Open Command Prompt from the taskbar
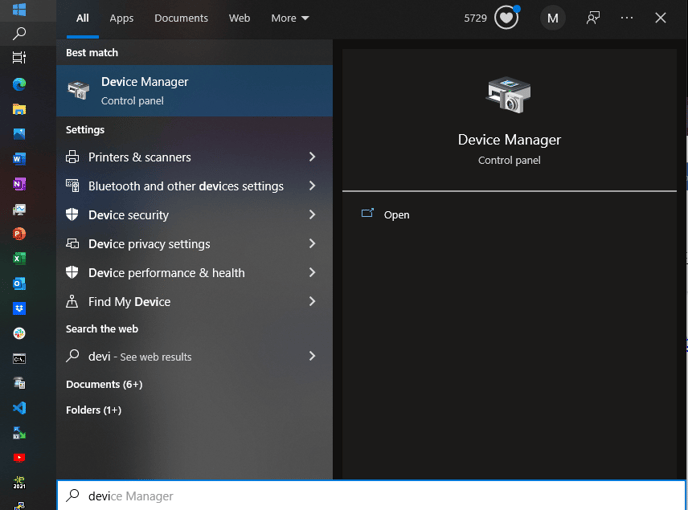This screenshot has height=510, width=688. coord(19,359)
